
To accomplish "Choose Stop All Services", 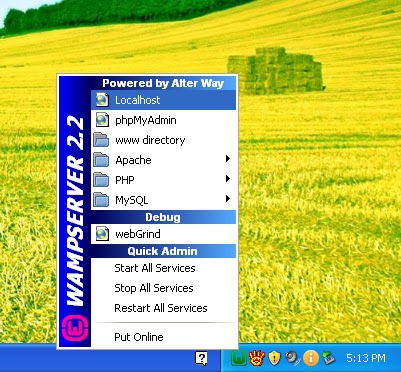I will click(x=163, y=288).
